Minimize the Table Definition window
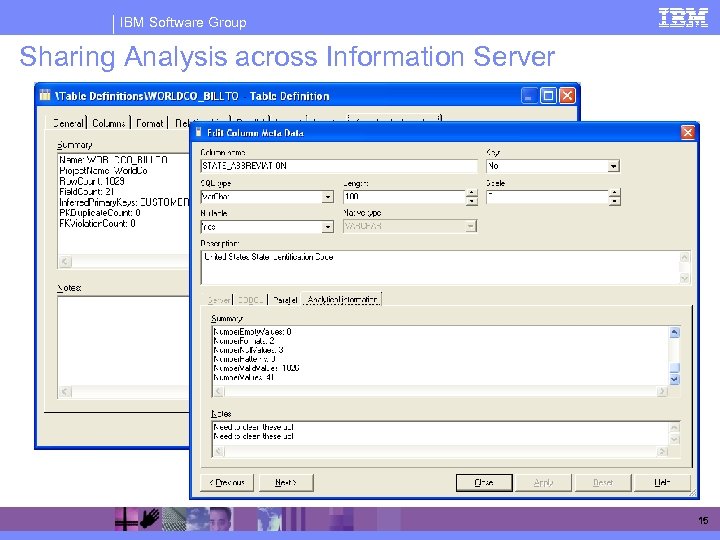 point(529,96)
